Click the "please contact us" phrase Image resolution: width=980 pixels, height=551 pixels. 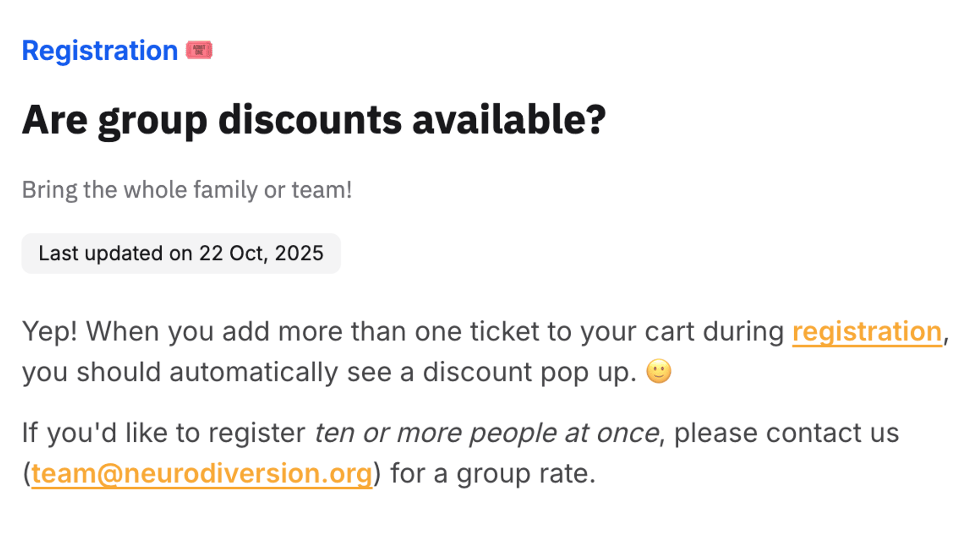click(786, 433)
